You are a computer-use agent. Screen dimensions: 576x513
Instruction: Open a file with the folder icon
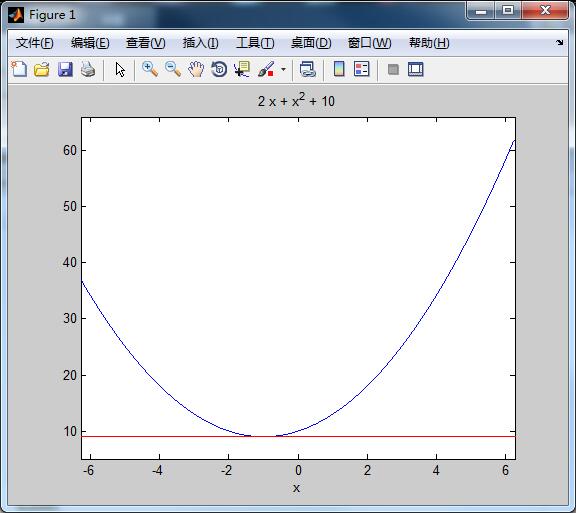point(42,69)
